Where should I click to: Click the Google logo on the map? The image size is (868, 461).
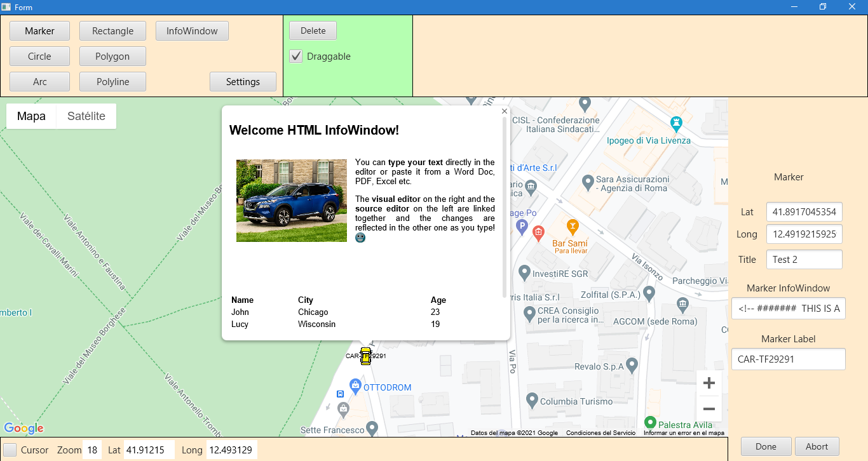pyautogui.click(x=24, y=429)
